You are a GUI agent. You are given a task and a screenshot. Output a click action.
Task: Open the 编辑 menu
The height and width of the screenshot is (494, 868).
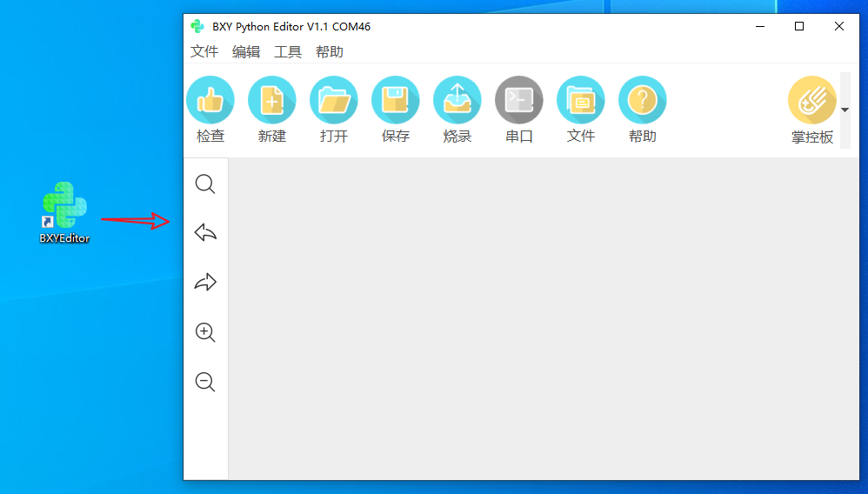(x=246, y=51)
